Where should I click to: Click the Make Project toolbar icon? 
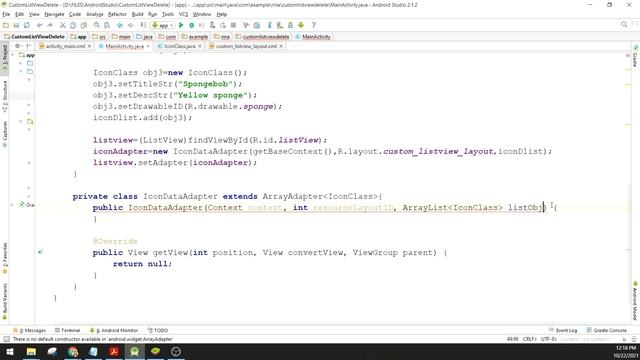(x=143, y=25)
